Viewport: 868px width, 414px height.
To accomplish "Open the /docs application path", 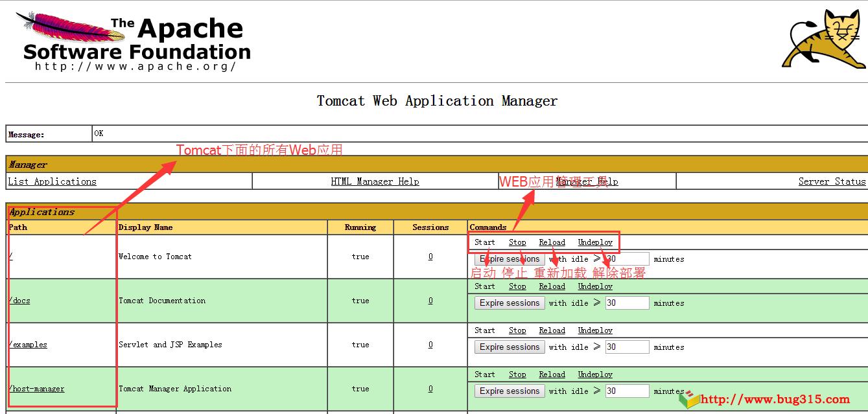I will (19, 301).
